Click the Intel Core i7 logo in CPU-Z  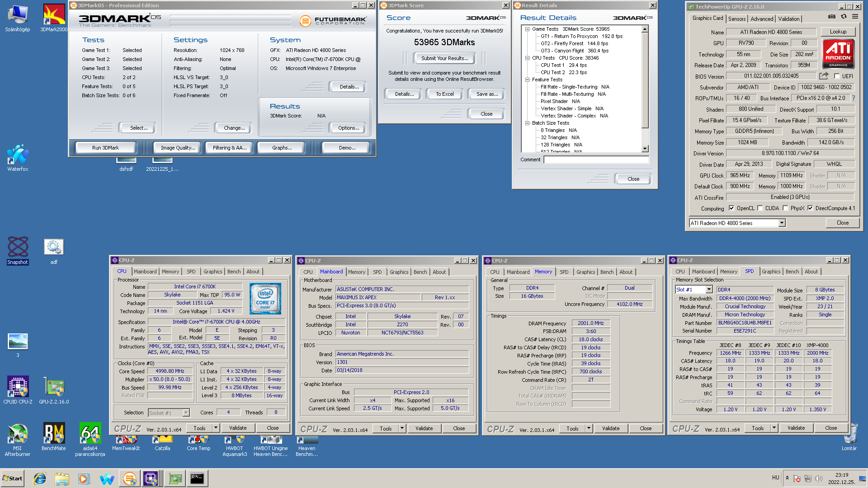tap(265, 298)
